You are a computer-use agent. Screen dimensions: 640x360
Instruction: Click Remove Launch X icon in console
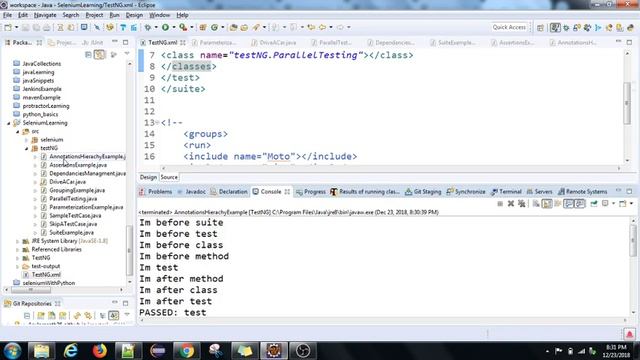point(511,203)
